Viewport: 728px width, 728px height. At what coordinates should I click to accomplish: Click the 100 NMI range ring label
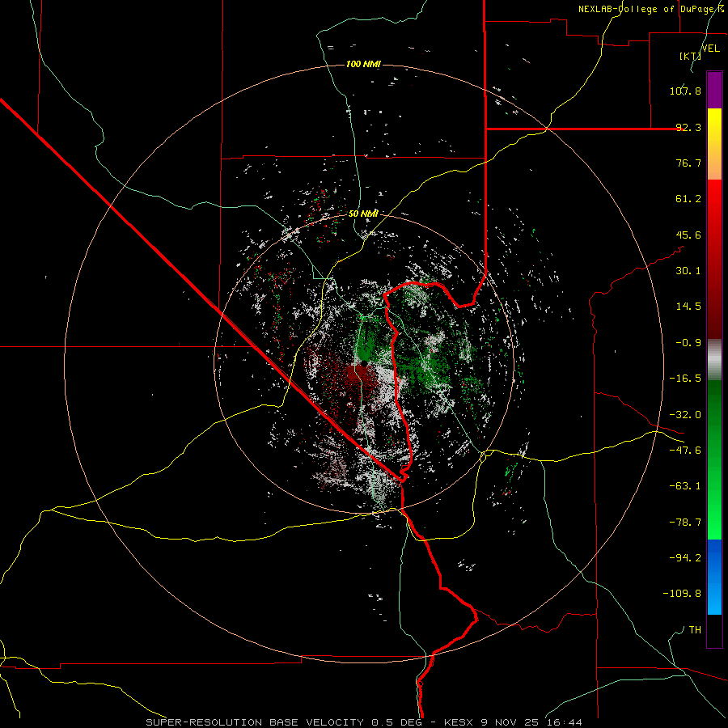tap(363, 64)
